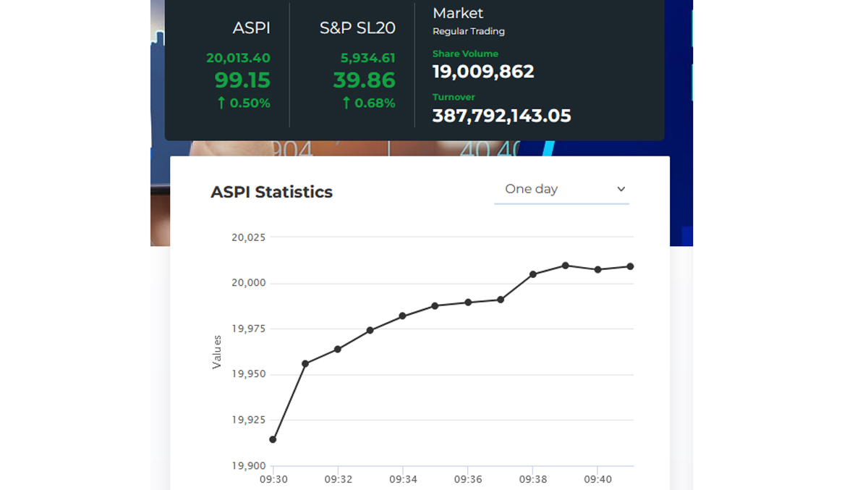868x490 pixels.
Task: Click the green up arrow beside 0.50%
Action: 221,104
